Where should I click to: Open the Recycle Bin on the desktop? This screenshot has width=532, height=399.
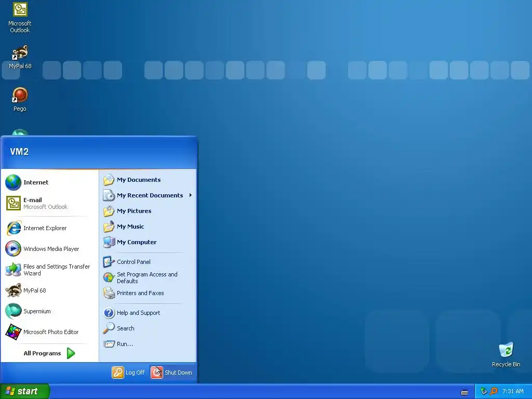tap(506, 355)
